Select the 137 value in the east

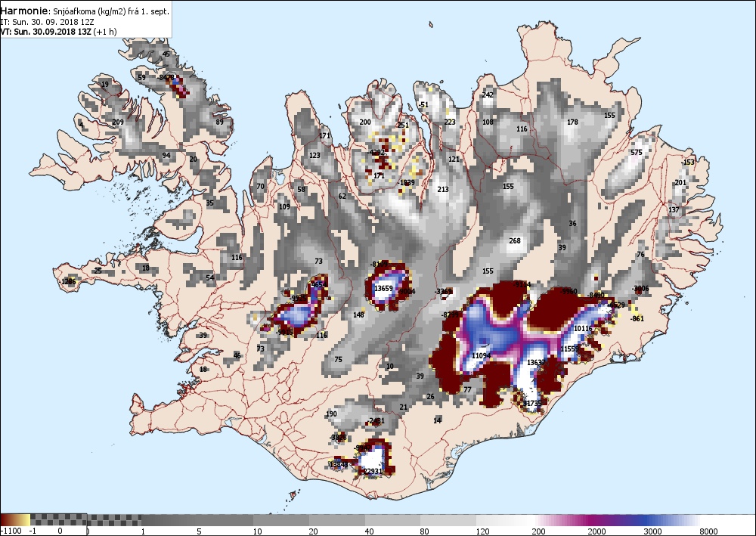coord(674,209)
